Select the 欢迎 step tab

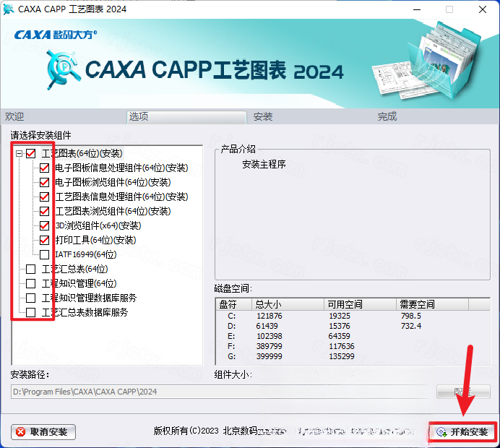click(x=14, y=116)
